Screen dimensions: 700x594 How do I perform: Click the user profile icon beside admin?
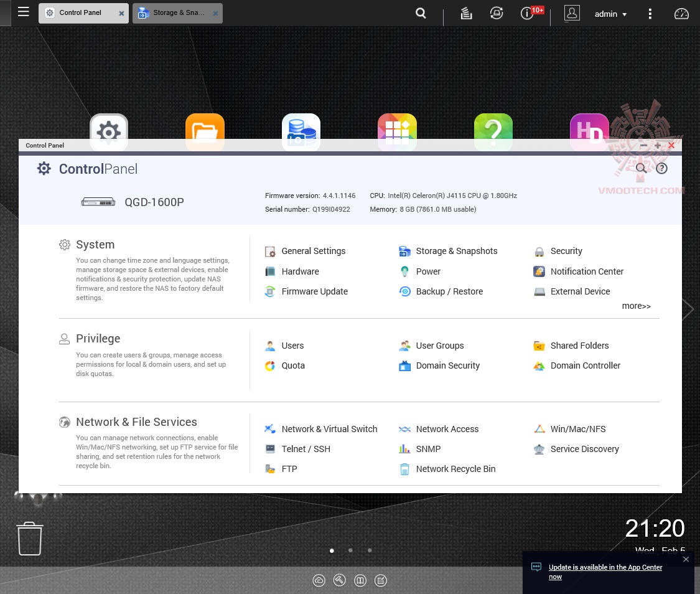[x=572, y=13]
